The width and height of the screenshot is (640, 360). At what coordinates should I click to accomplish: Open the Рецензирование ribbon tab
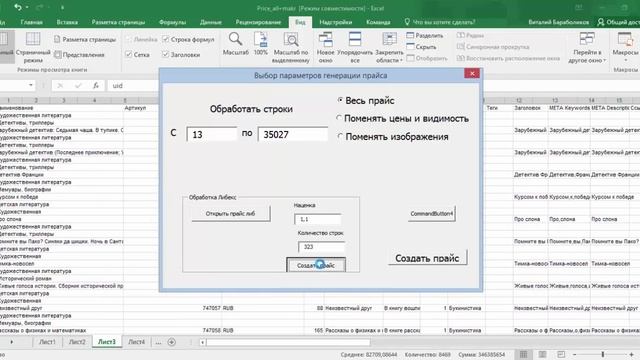click(x=258, y=22)
